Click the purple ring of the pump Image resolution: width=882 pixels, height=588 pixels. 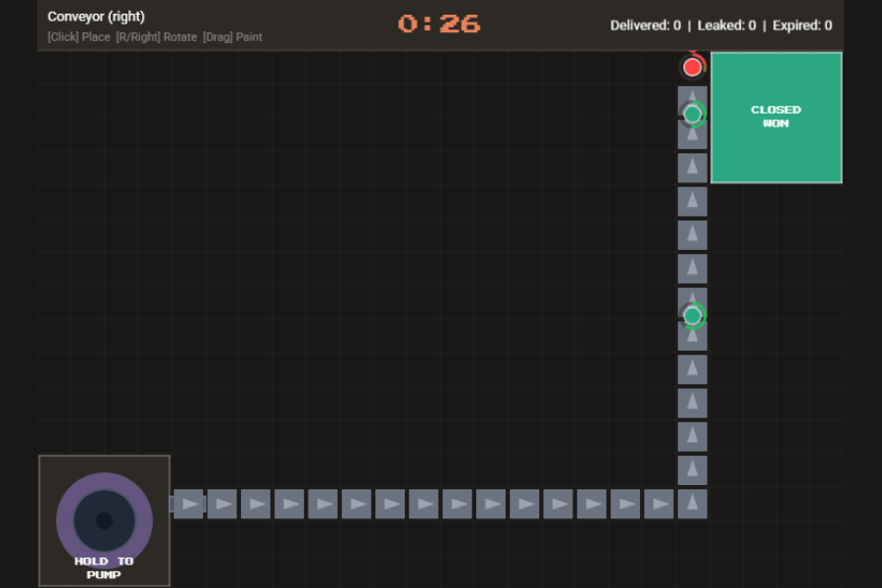click(x=65, y=520)
